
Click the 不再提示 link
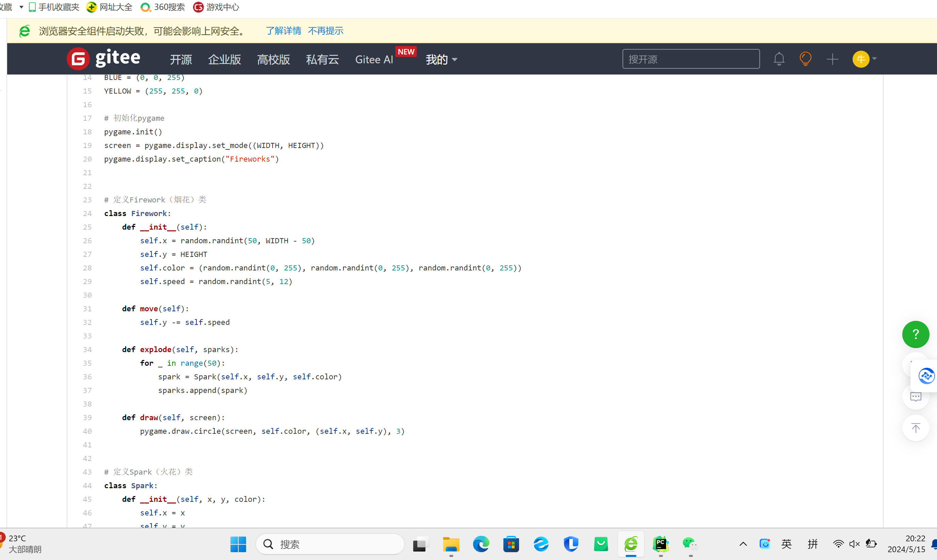tap(325, 31)
